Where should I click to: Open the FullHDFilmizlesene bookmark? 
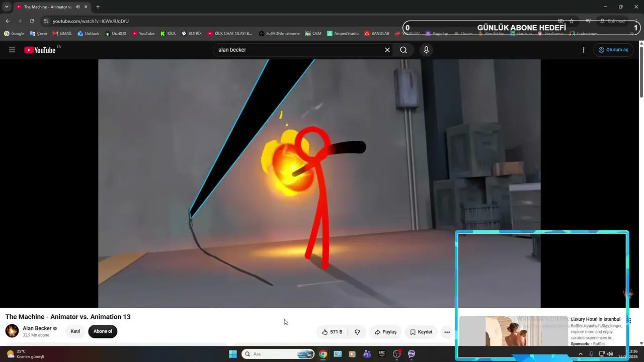(x=279, y=34)
